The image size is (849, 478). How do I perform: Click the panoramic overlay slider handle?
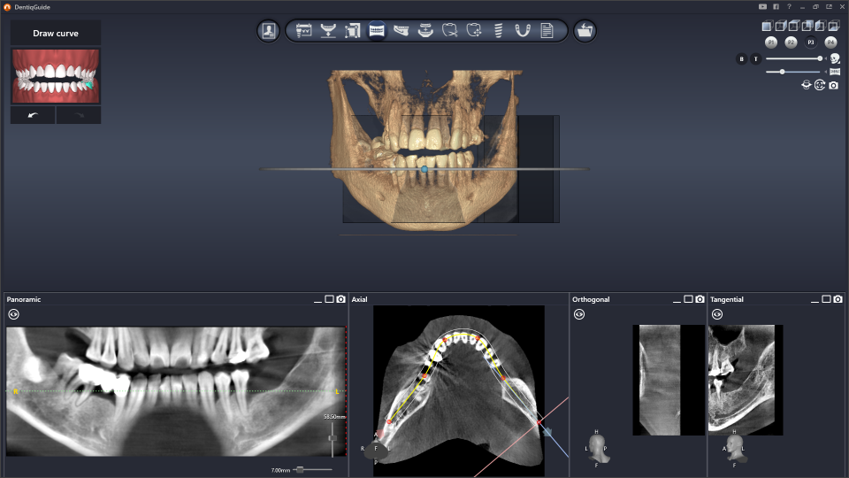(x=782, y=71)
